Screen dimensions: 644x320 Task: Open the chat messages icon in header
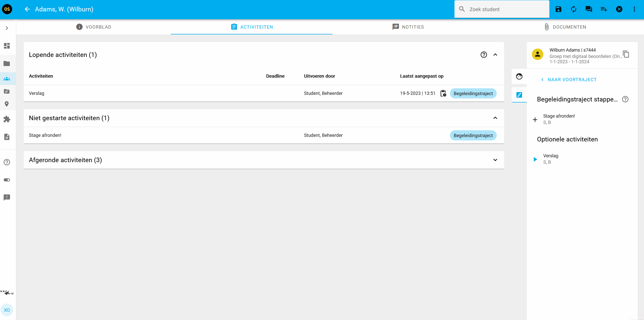[589, 9]
